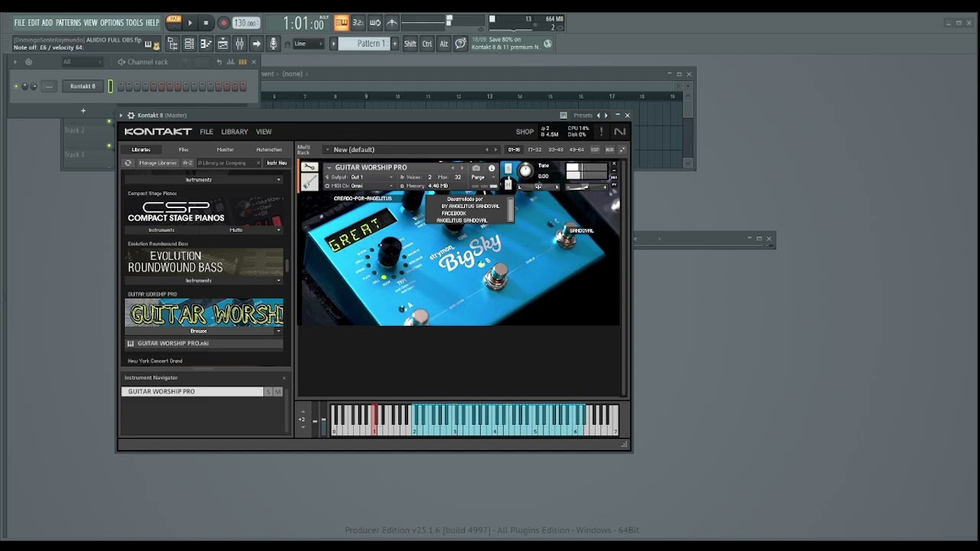Adjust the Tune knob
This screenshot has height=551, width=980.
pos(525,171)
